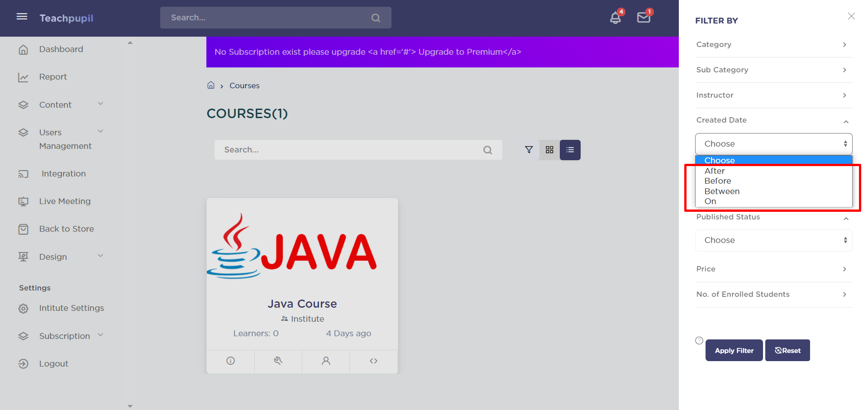Click the Java Course user icon
The image size is (868, 410).
pos(326,361)
